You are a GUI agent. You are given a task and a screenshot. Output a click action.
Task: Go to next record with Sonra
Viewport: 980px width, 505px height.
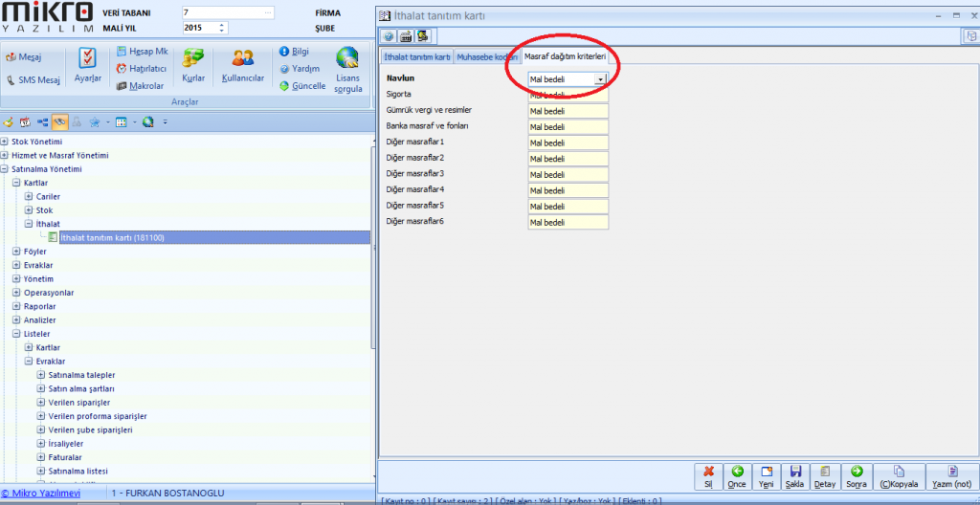(x=857, y=476)
